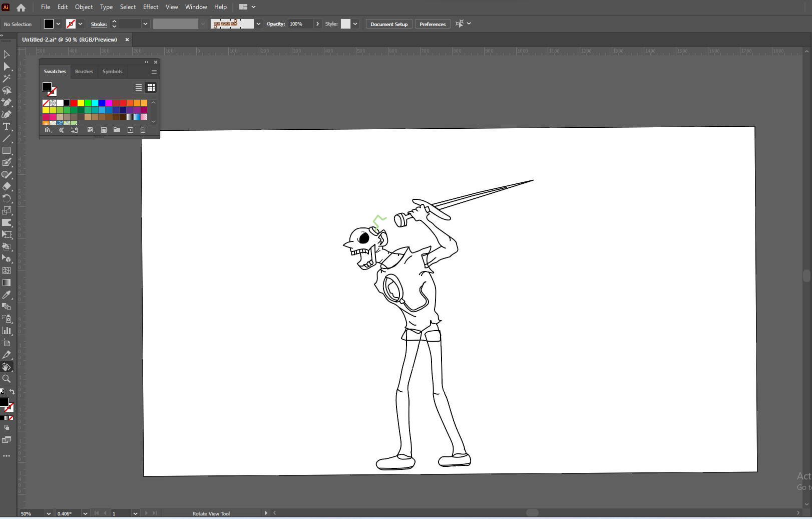Select the Direct Selection tool
Image resolution: width=812 pixels, height=519 pixels.
pyautogui.click(x=7, y=66)
